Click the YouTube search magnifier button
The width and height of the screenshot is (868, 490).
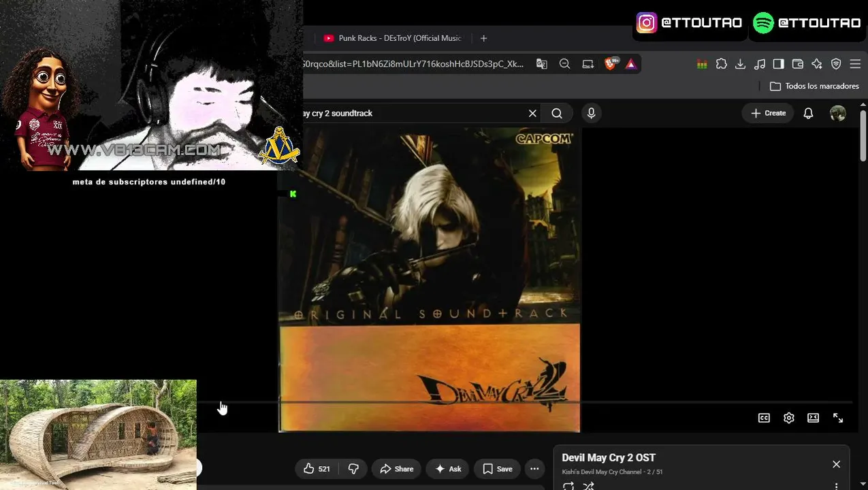pos(557,113)
